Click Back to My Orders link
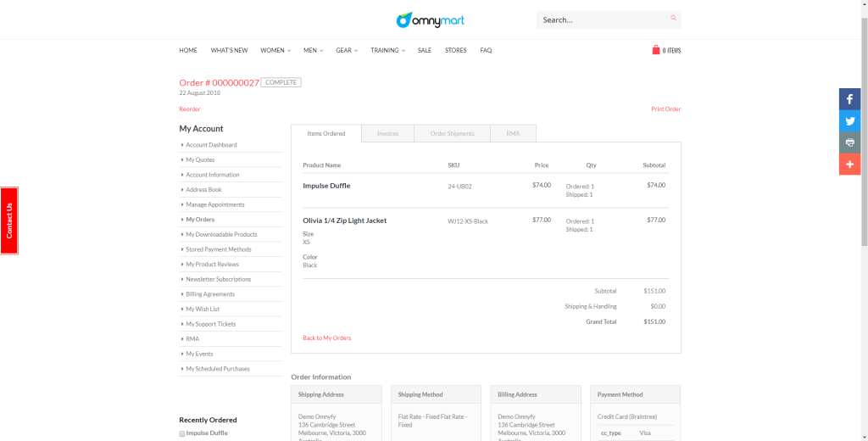The width and height of the screenshot is (868, 441). click(326, 338)
